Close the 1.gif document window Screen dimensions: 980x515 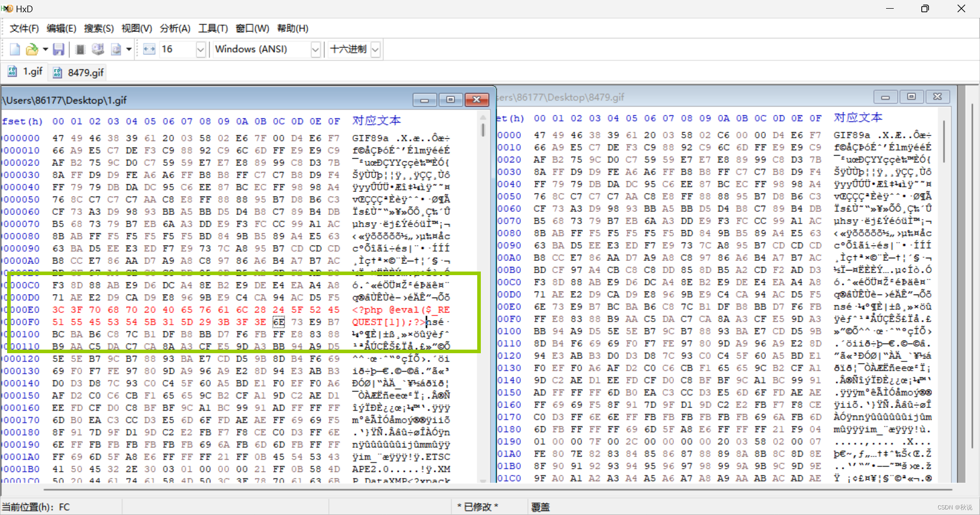[477, 100]
